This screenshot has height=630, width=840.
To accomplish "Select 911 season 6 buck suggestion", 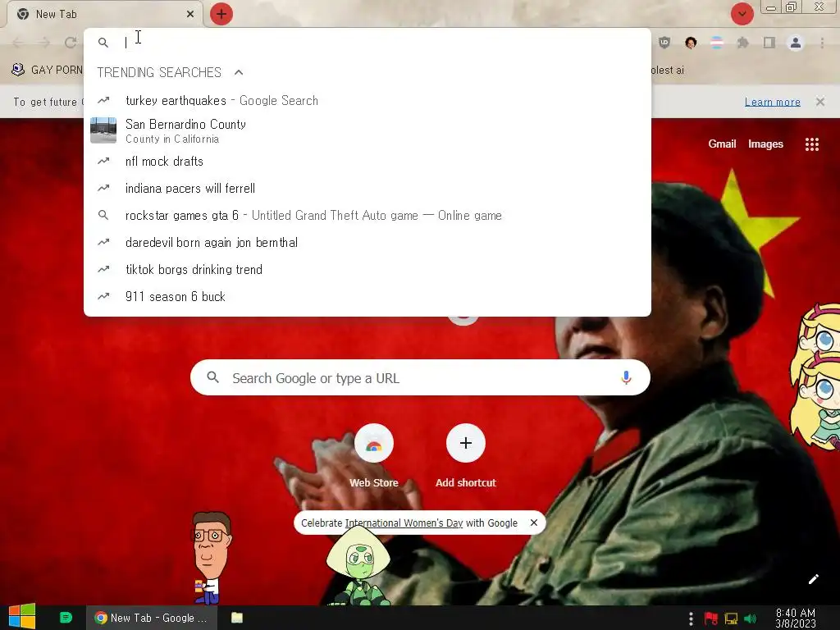I will pos(367,297).
